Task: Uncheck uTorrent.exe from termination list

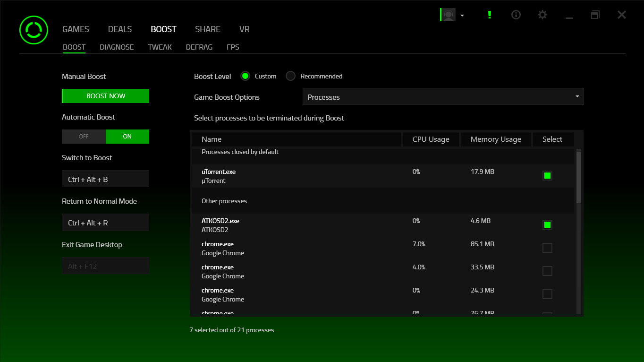Action: pyautogui.click(x=547, y=175)
